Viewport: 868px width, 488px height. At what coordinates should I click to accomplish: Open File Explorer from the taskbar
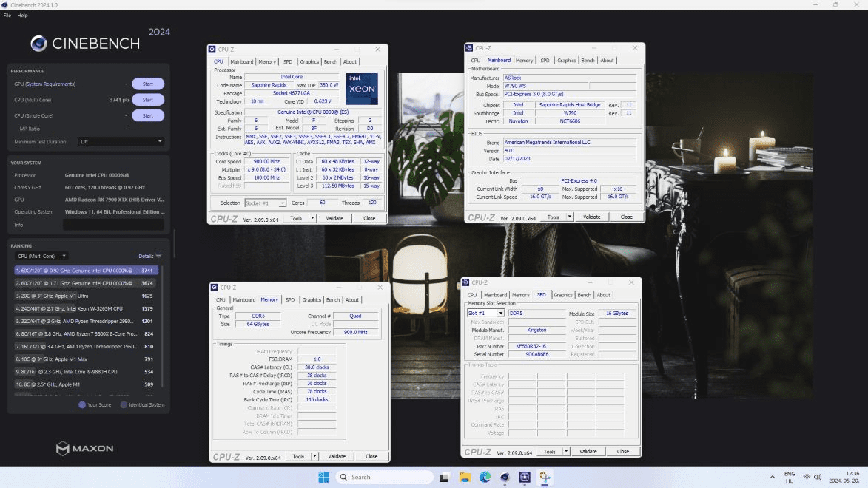[x=465, y=477]
